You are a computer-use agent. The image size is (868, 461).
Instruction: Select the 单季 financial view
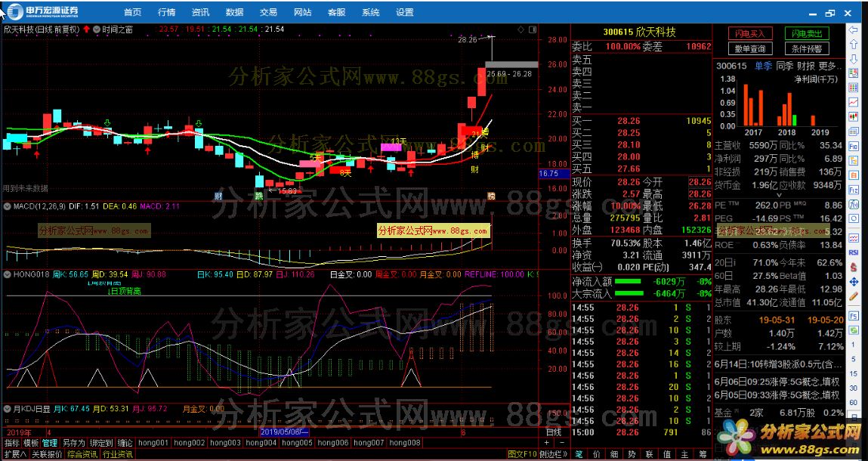click(763, 66)
